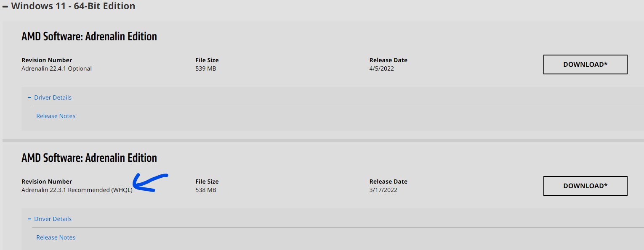Click the minus icon beside Windows 11 heading
644x250 pixels.
pyautogui.click(x=5, y=7)
